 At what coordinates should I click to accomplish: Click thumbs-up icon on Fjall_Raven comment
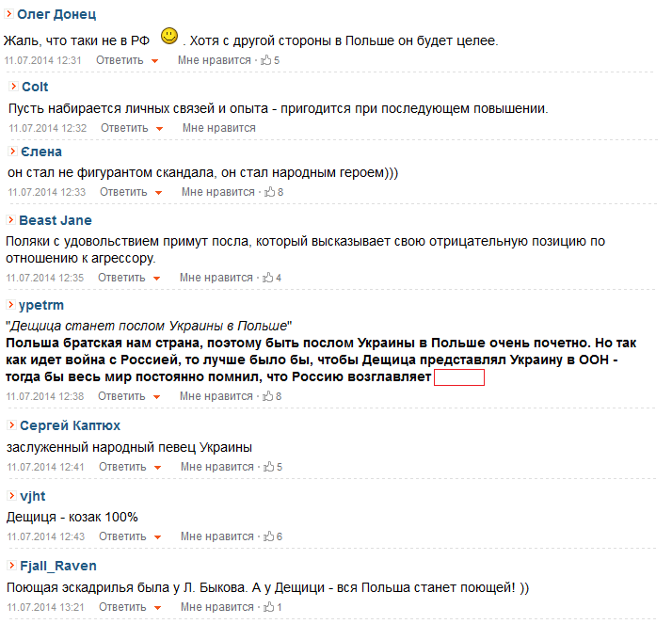tap(269, 607)
